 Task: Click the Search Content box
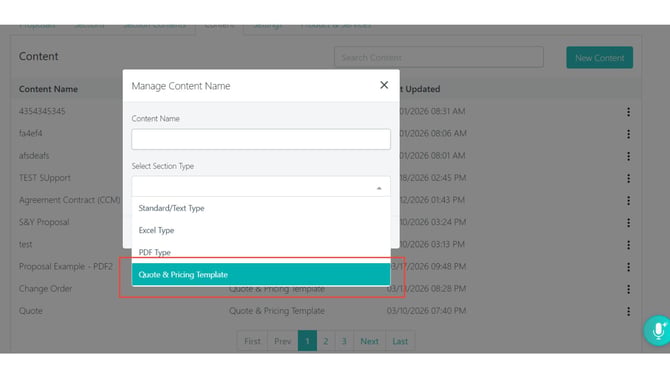click(x=439, y=57)
